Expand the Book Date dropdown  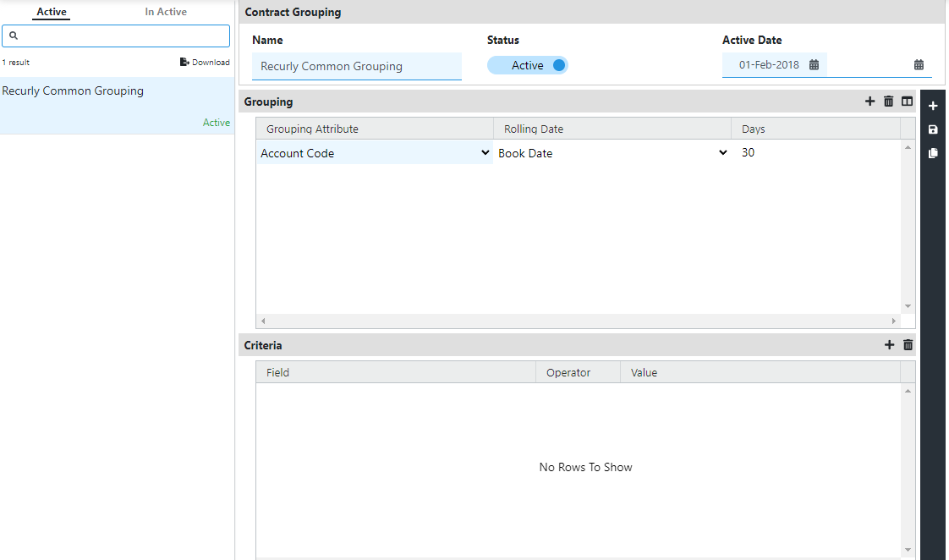pyautogui.click(x=722, y=152)
